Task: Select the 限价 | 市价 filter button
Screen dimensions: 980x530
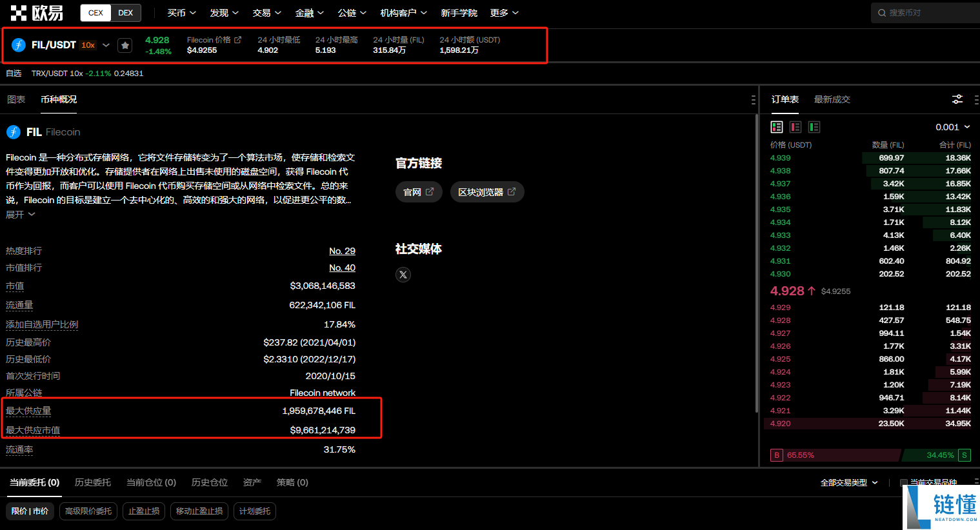Action: pyautogui.click(x=30, y=511)
